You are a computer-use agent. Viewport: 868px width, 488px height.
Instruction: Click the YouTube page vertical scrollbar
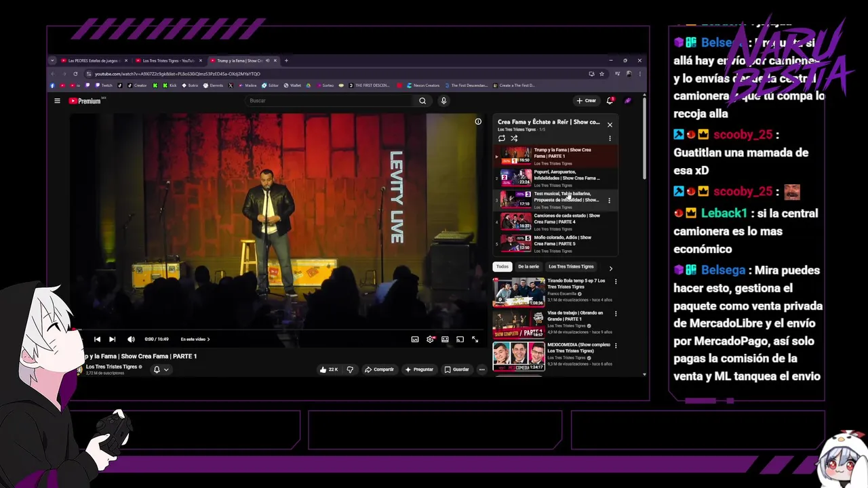pyautogui.click(x=644, y=139)
